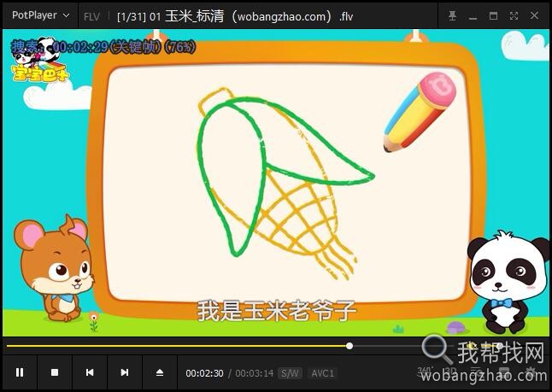Pause the video playback
Viewport: 552px width, 392px height.
click(20, 372)
